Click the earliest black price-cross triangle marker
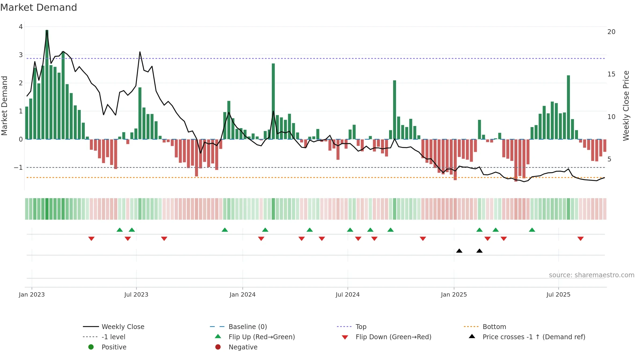Screen dimensions: 644x362 [459, 251]
